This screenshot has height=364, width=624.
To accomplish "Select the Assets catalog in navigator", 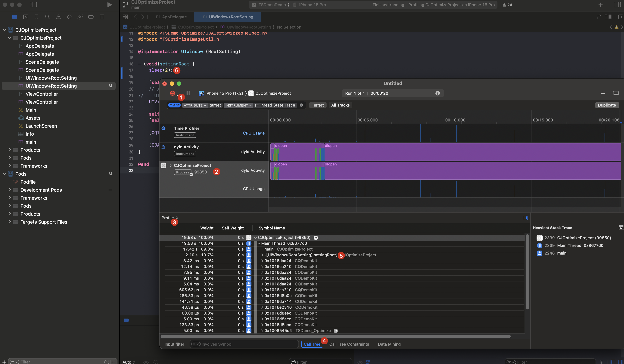I will tap(33, 118).
